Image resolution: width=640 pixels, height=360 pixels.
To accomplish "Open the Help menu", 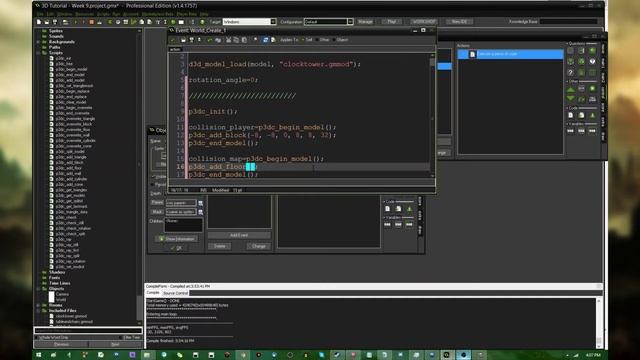I will [x=204, y=14].
